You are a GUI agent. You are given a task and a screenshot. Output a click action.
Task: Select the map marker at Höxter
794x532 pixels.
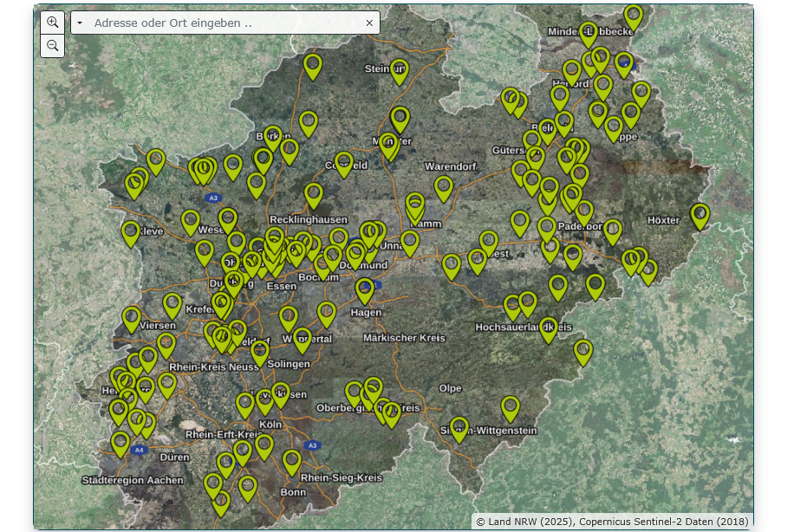(x=700, y=214)
